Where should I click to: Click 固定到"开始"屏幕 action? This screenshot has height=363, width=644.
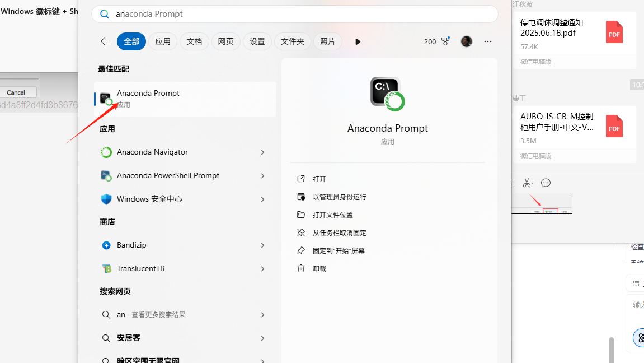point(339,250)
